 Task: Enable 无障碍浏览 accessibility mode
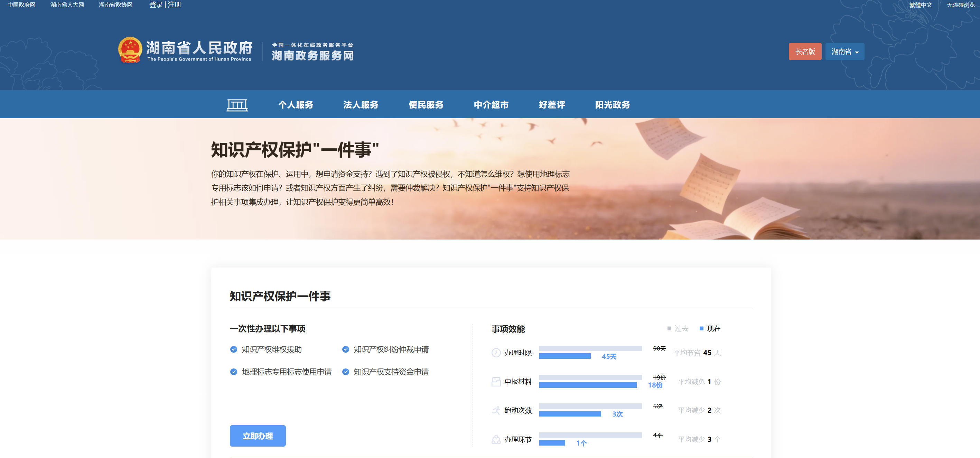point(960,5)
